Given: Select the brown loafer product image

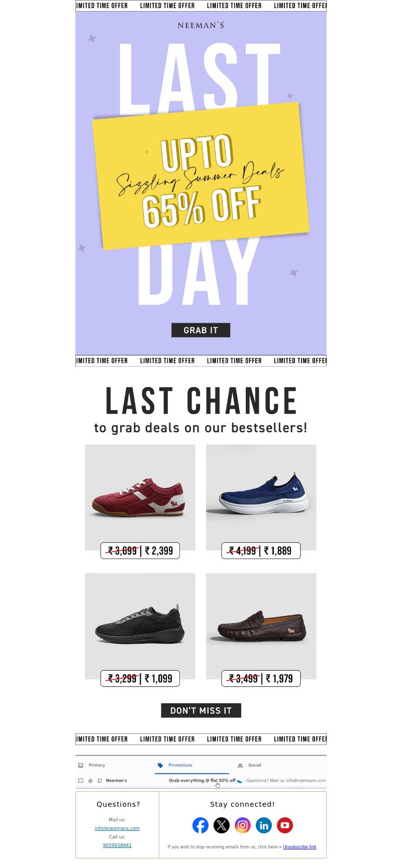Looking at the screenshot, I should click(261, 626).
